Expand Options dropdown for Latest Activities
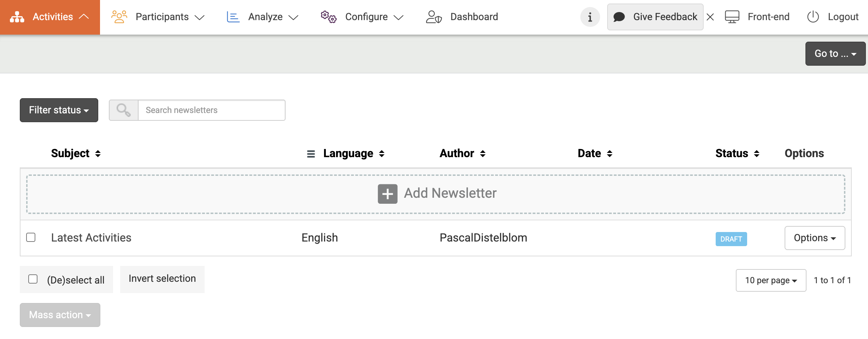The width and height of the screenshot is (868, 339). [x=815, y=238]
